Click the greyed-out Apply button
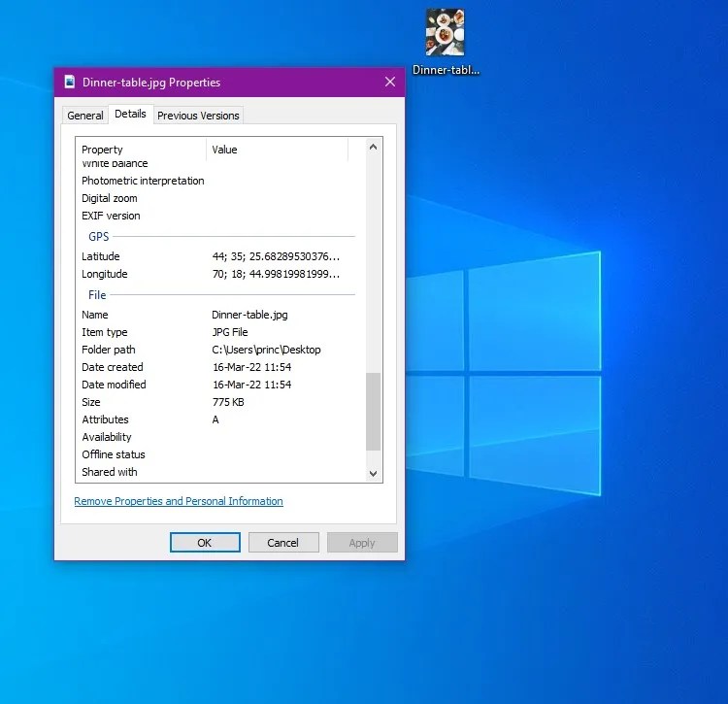Image resolution: width=728 pixels, height=704 pixels. pos(362,543)
